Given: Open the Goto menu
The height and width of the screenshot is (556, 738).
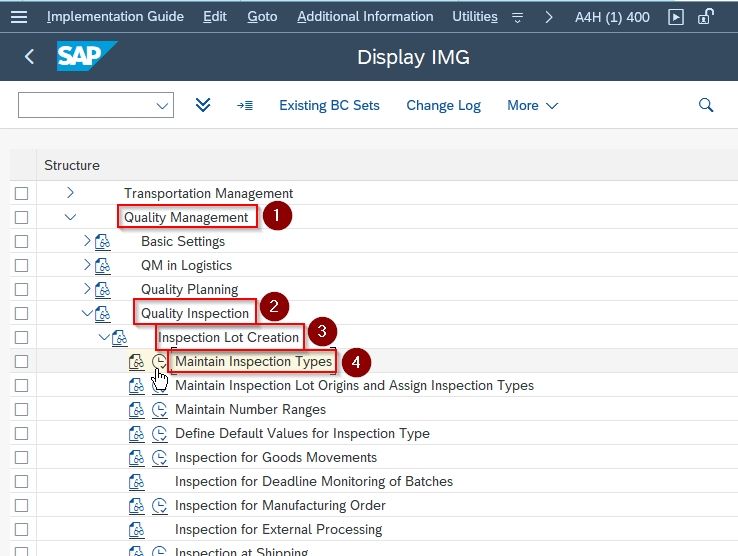Looking at the screenshot, I should [x=262, y=16].
